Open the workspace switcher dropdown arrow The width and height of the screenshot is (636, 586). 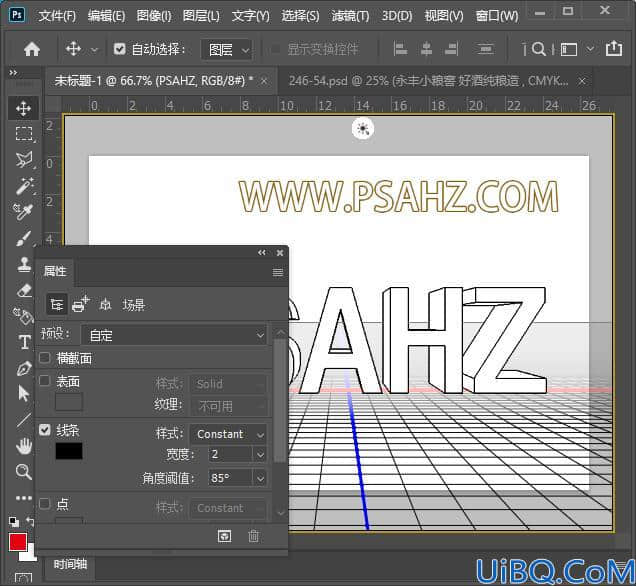pyautogui.click(x=590, y=49)
